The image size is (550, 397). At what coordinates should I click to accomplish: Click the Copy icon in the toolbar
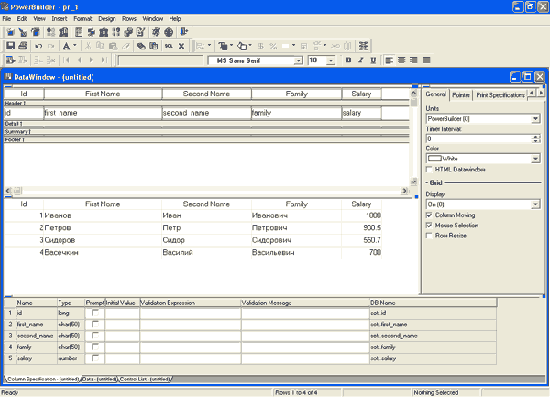point(100,46)
